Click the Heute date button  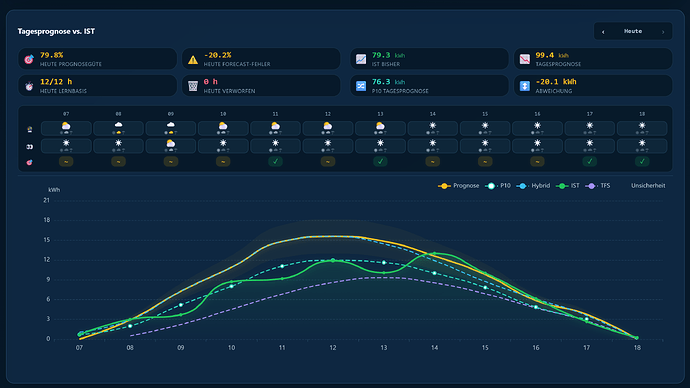pos(633,31)
